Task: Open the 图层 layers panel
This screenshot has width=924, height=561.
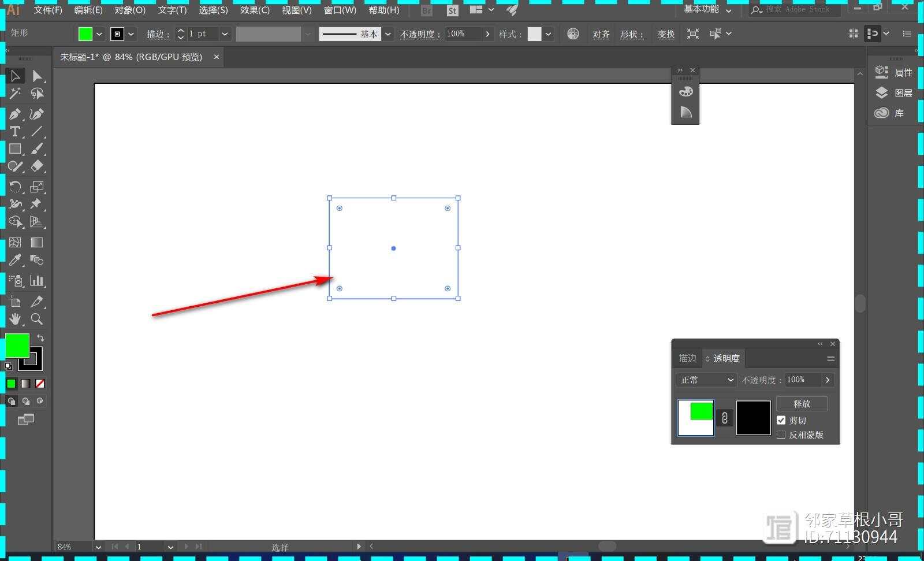Action: [x=894, y=92]
